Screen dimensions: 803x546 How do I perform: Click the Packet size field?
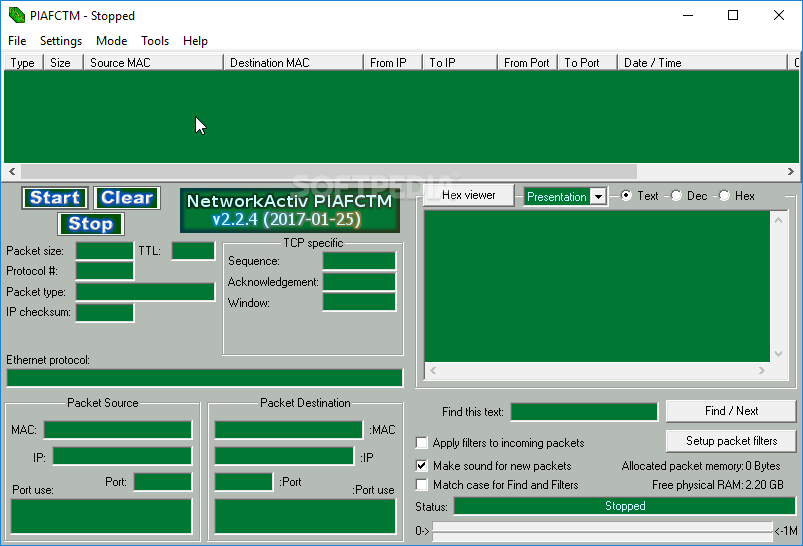click(x=104, y=251)
